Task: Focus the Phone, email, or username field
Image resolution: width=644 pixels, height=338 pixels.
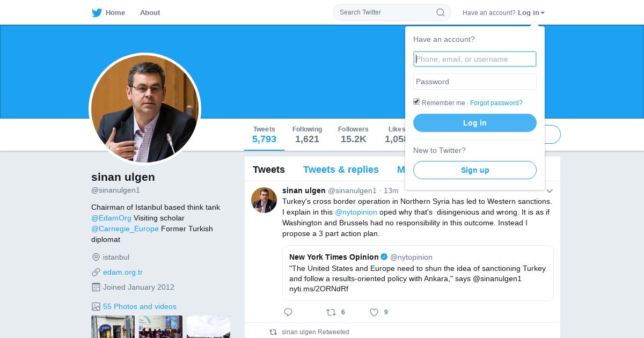Action: pos(475,59)
